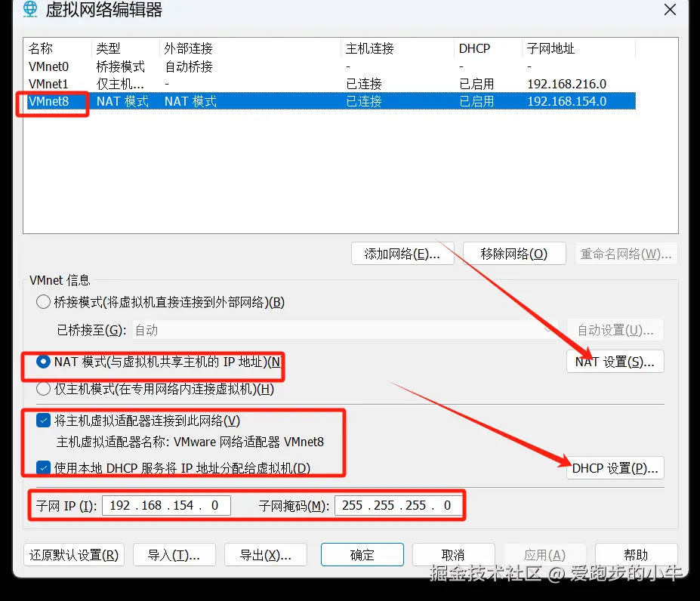Click the 还原默认设置(R) button
The image size is (700, 601).
pyautogui.click(x=74, y=555)
